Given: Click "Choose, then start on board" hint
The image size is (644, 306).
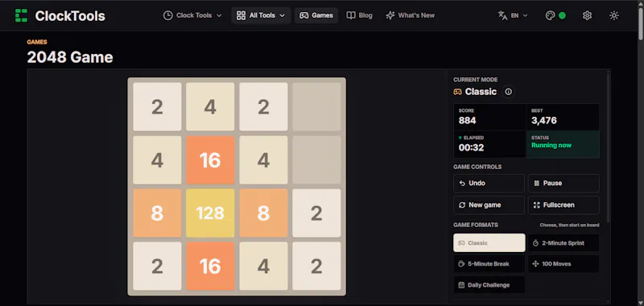Looking at the screenshot, I should coord(569,225).
